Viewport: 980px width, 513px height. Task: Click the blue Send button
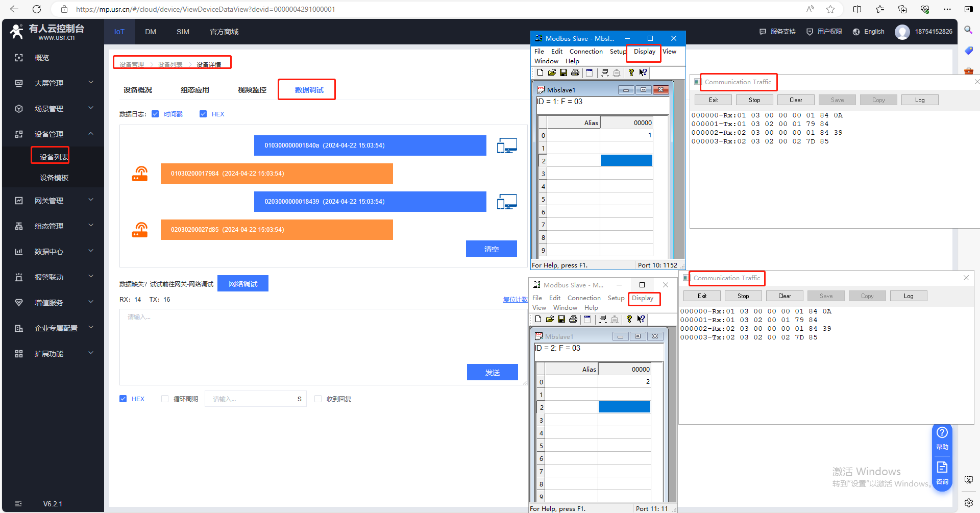tap(492, 373)
